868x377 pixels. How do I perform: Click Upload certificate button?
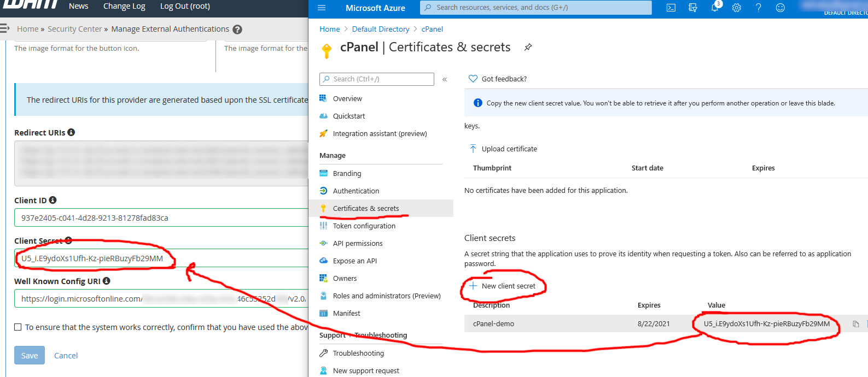[x=503, y=149]
